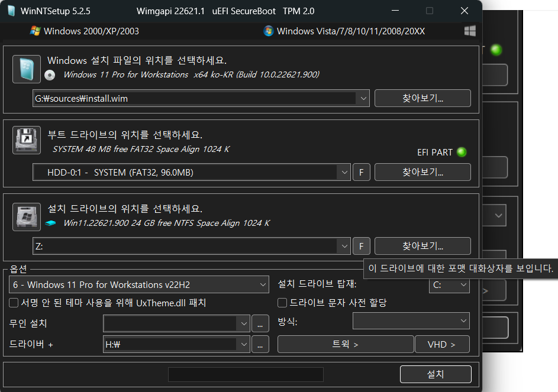Minimize the WinNTSetup window
Image resolution: width=558 pixels, height=392 pixels.
(395, 11)
